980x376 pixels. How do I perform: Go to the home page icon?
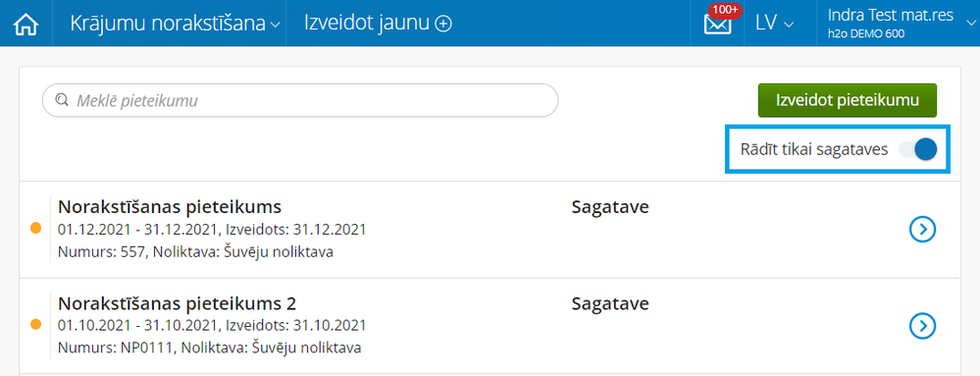tap(26, 24)
